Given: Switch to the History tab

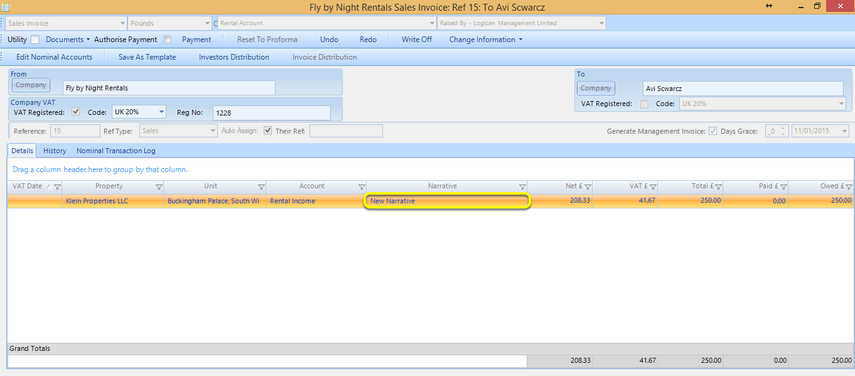Looking at the screenshot, I should [55, 151].
